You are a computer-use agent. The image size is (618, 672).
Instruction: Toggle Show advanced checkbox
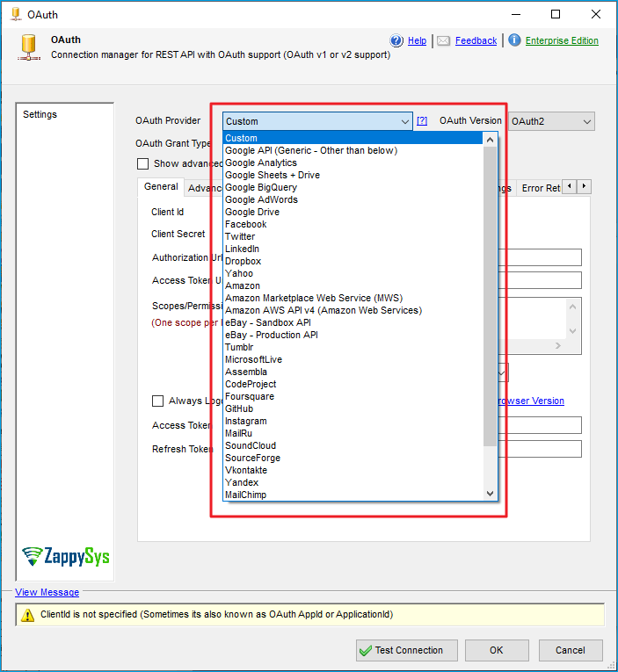(x=142, y=163)
